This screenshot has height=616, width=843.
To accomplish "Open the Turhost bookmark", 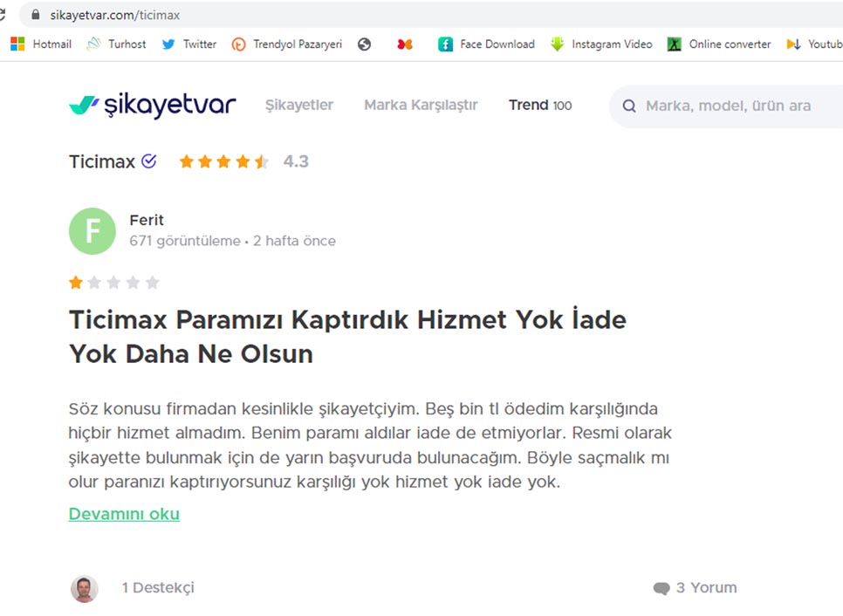I will point(116,44).
